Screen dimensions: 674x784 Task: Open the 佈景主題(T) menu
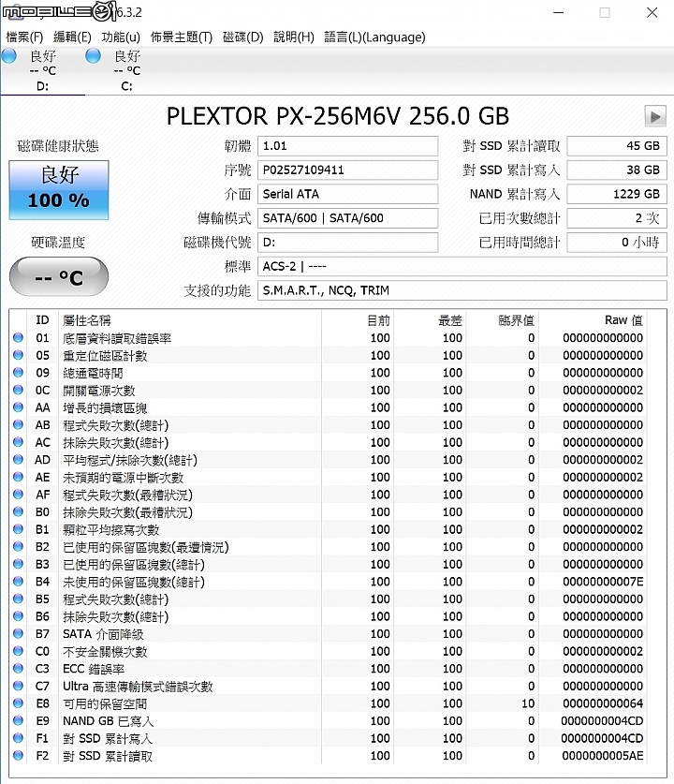[182, 37]
